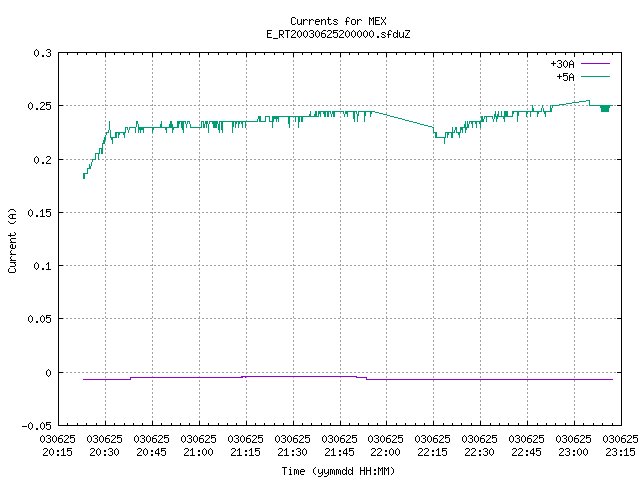640x480 pixels.
Task: Click the green +5A trace start near 0.18
Action: point(84,176)
